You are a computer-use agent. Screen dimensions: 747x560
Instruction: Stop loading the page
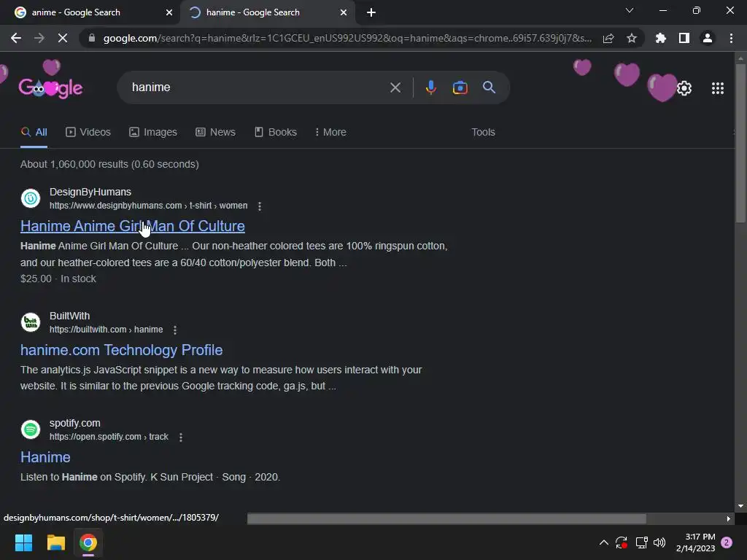coord(63,38)
